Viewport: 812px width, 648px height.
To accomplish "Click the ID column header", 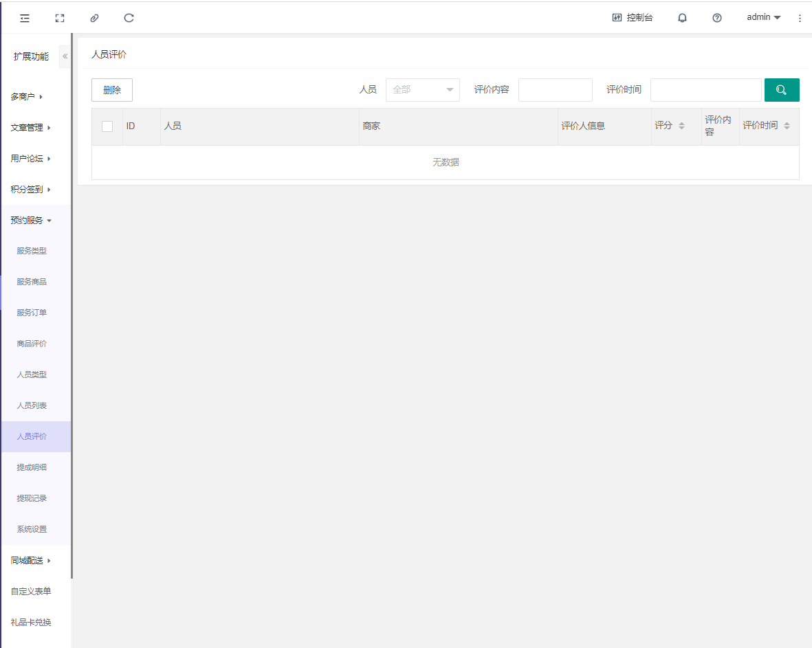I will [142, 126].
